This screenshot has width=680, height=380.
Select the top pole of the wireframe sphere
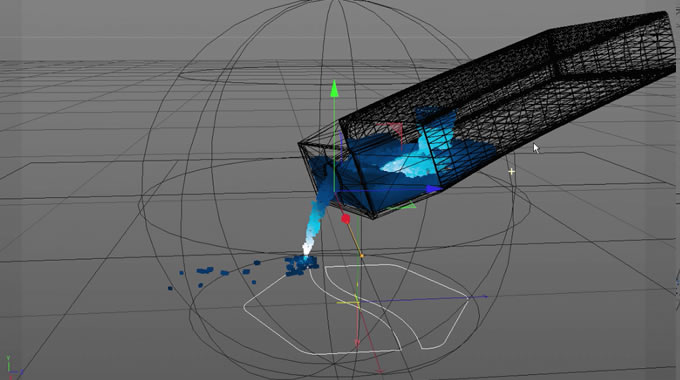pos(335,2)
